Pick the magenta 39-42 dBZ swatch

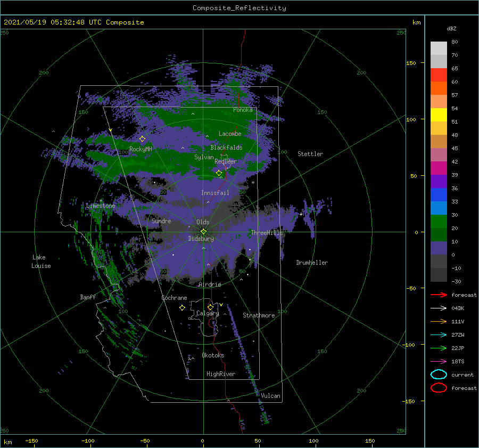tap(439, 168)
